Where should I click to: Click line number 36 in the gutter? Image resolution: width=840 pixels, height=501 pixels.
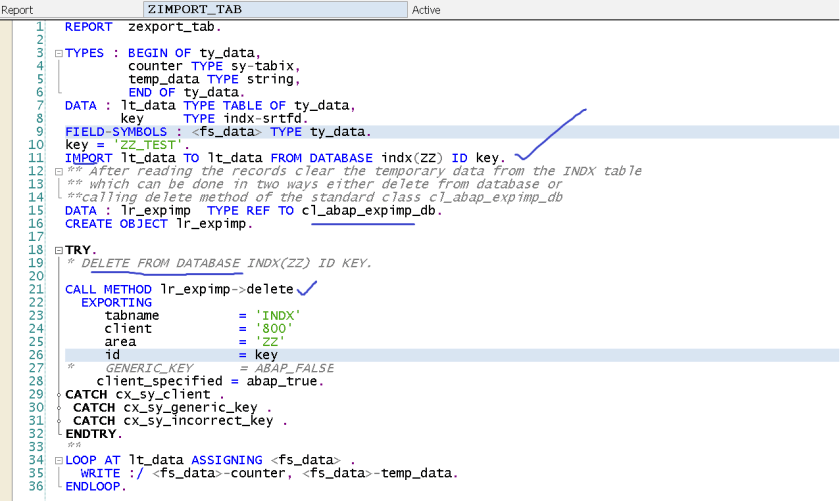[35, 486]
